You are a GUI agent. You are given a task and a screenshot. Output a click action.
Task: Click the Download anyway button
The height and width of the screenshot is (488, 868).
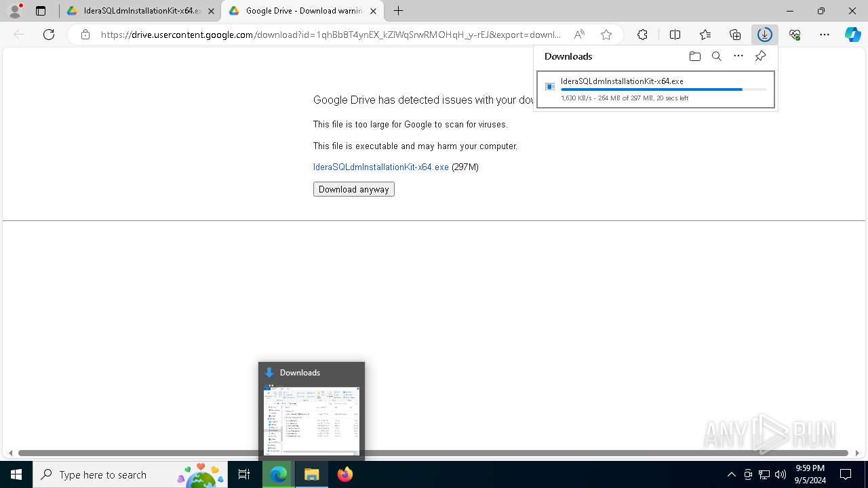tap(354, 189)
